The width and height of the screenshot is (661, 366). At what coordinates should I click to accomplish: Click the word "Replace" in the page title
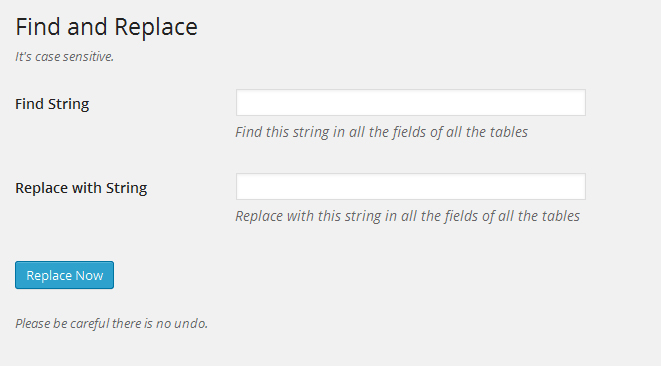coord(156,27)
